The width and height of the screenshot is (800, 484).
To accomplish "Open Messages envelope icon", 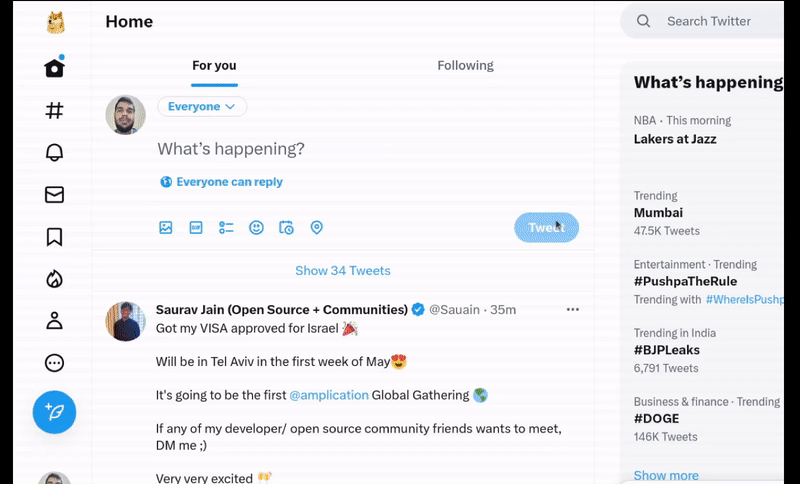I will pyautogui.click(x=54, y=195).
